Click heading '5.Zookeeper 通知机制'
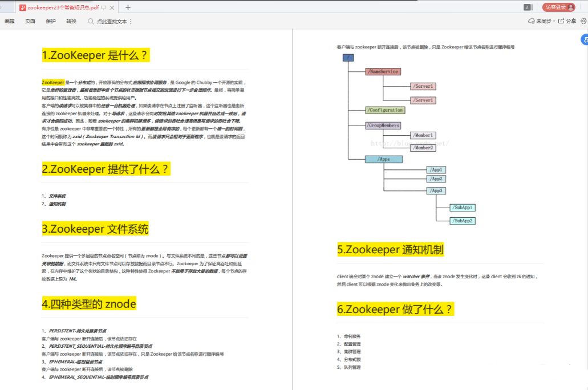Viewport: 588px width, 390px height. click(x=390, y=249)
